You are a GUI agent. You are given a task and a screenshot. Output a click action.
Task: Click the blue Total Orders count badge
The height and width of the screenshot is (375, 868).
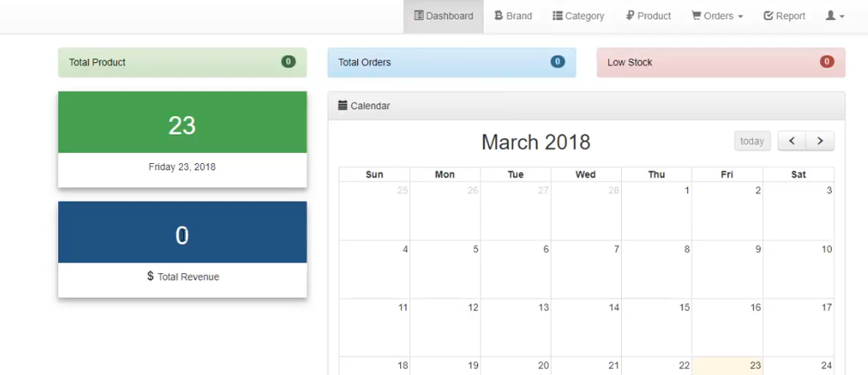pyautogui.click(x=557, y=61)
